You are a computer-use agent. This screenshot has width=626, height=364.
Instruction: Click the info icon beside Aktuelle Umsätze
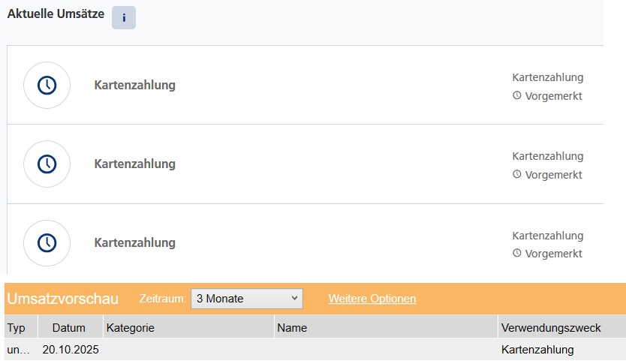pos(124,17)
